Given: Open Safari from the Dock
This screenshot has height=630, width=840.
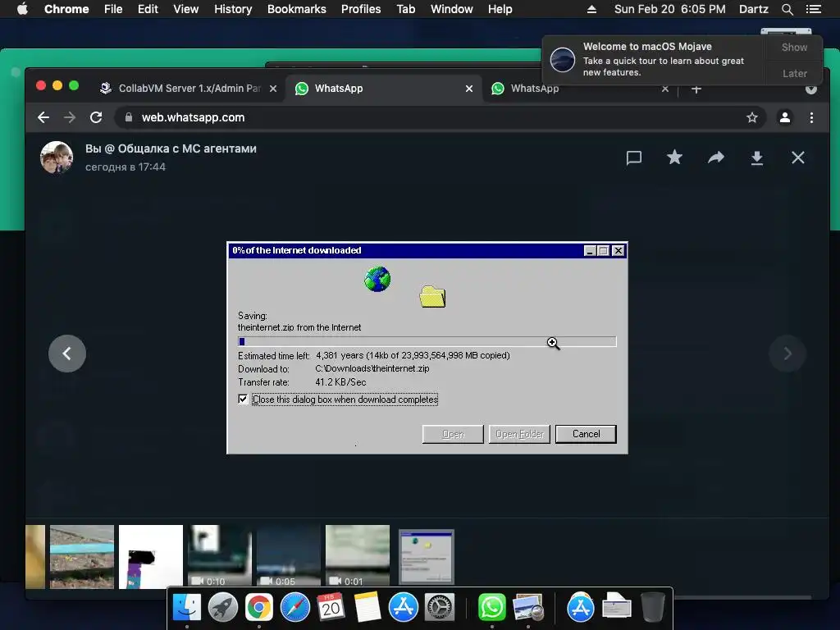Looking at the screenshot, I should (x=295, y=608).
